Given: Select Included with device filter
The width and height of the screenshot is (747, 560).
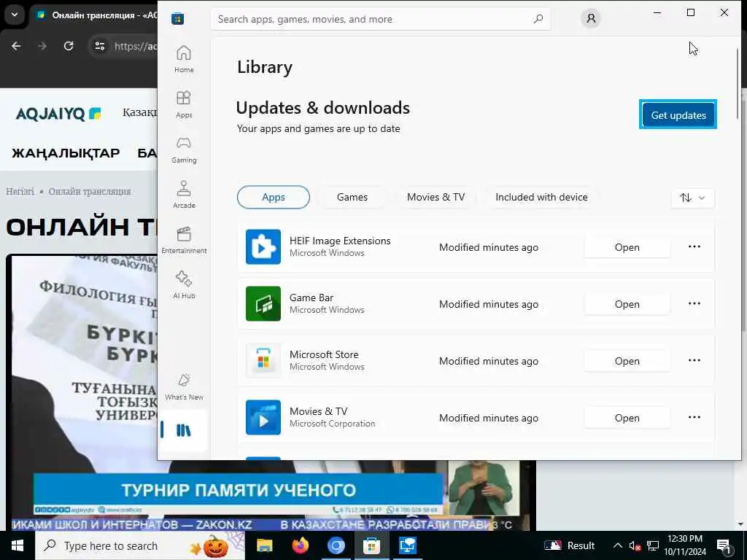Looking at the screenshot, I should tap(541, 197).
